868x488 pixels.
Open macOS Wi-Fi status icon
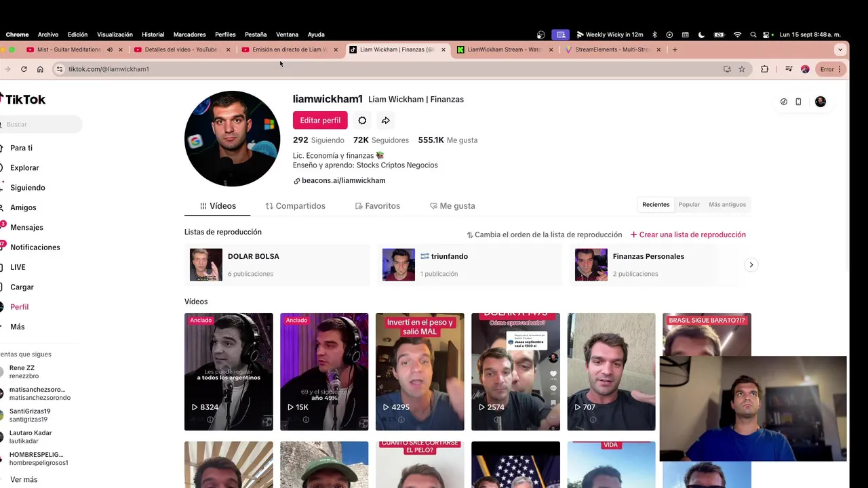(737, 35)
